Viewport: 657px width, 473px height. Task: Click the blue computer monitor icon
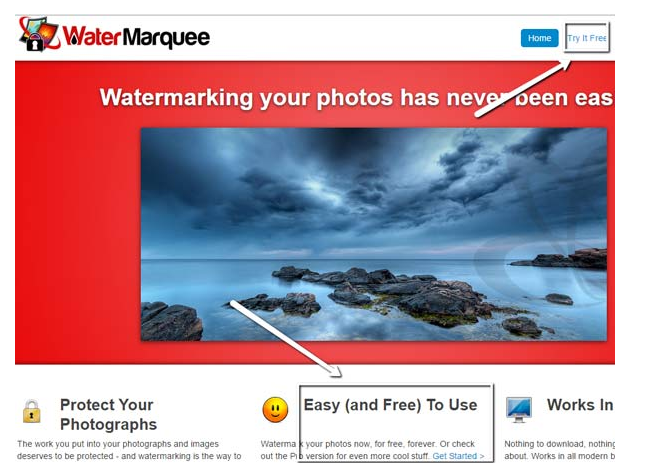tap(519, 410)
